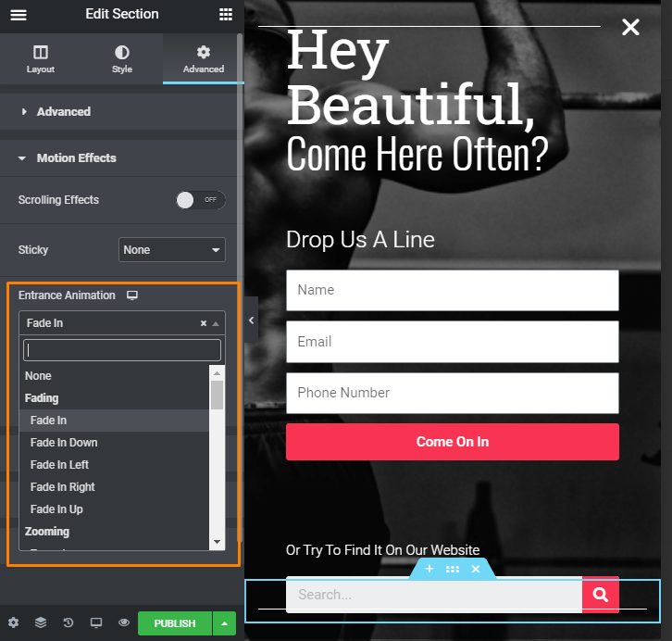Click the animation list scroll up arrow

(217, 373)
